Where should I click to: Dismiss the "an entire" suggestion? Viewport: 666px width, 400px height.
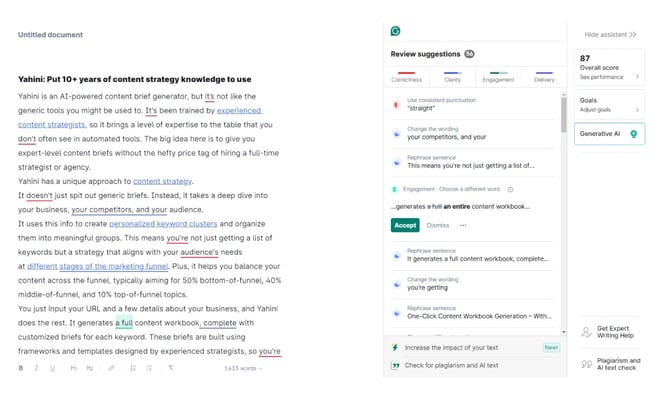pyautogui.click(x=437, y=225)
